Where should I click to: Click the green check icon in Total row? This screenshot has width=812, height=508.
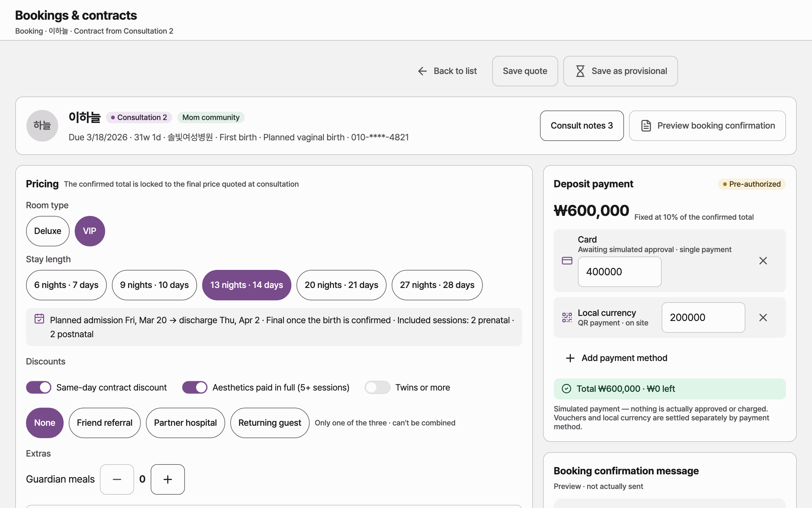pyautogui.click(x=566, y=389)
